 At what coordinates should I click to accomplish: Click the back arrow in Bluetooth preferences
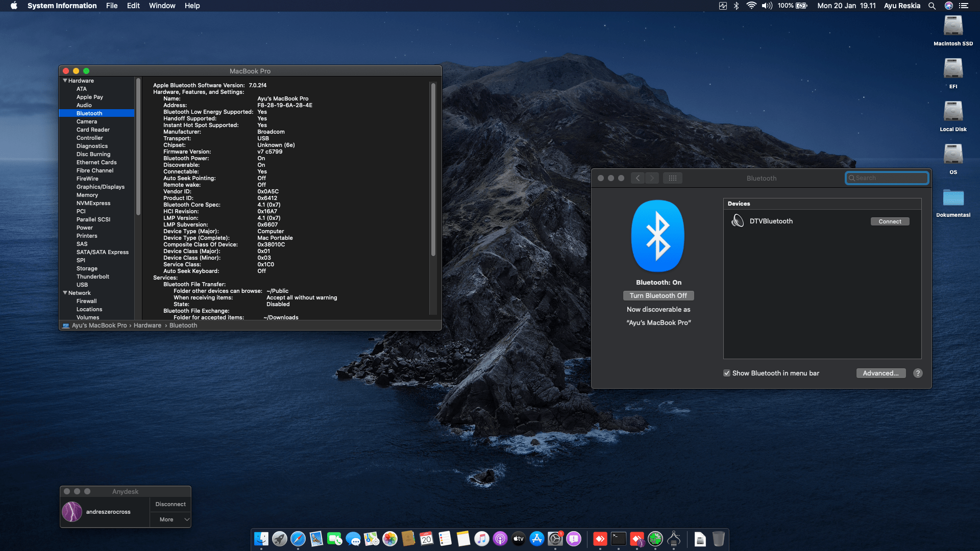click(x=638, y=178)
